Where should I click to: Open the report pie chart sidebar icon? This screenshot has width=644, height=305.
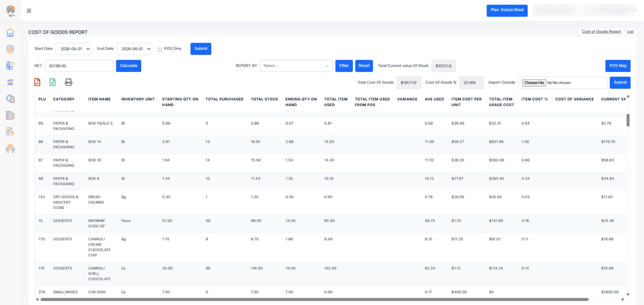(x=10, y=132)
